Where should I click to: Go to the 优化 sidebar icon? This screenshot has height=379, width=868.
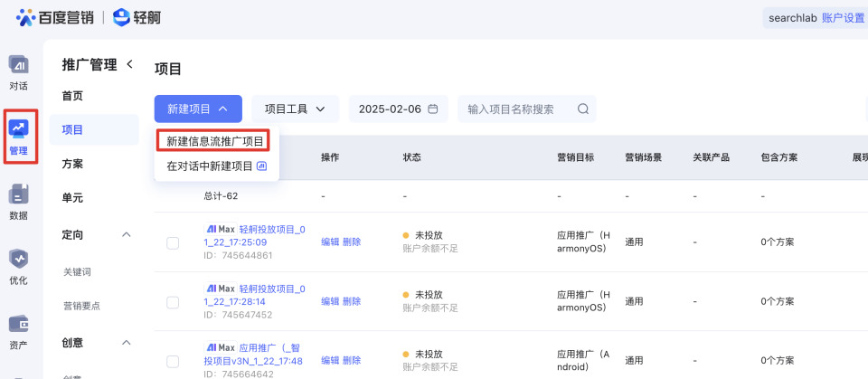pyautogui.click(x=18, y=266)
